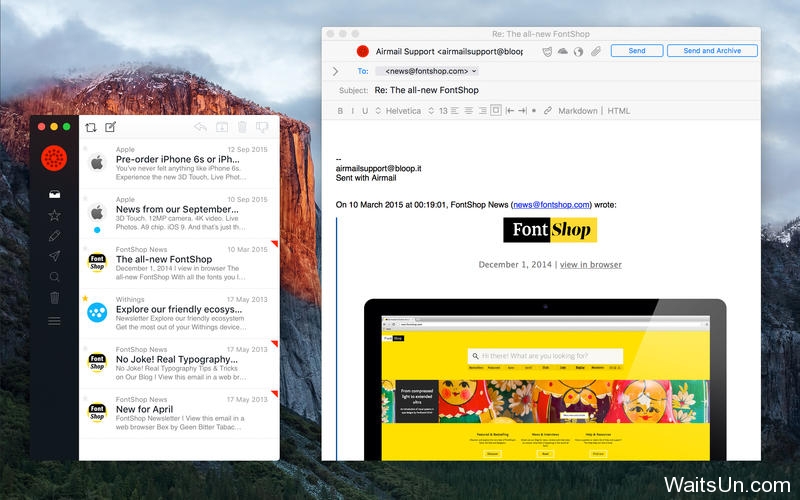Open the Helvetica font dropdown
Viewport: 800px width, 500px height.
pyautogui.click(x=398, y=111)
